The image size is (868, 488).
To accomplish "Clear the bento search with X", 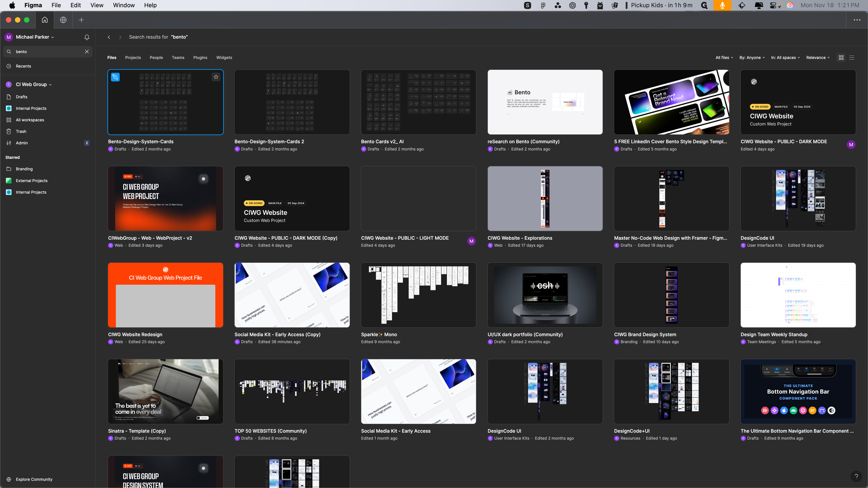I will [x=87, y=52].
